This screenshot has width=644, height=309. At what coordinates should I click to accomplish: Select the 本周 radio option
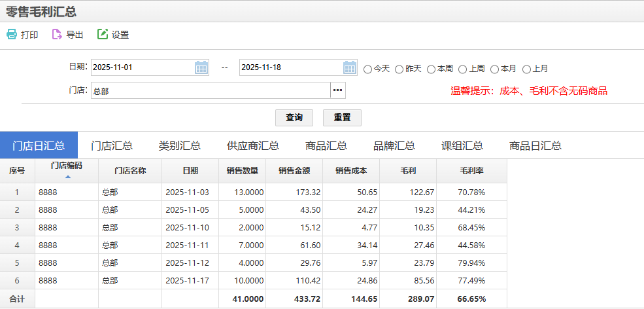pyautogui.click(x=431, y=69)
